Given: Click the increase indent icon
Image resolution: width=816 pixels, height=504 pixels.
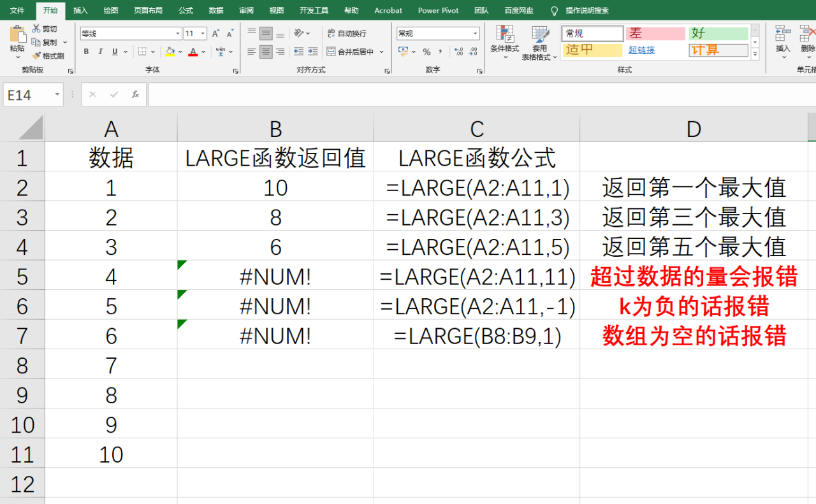Looking at the screenshot, I should coord(312,52).
